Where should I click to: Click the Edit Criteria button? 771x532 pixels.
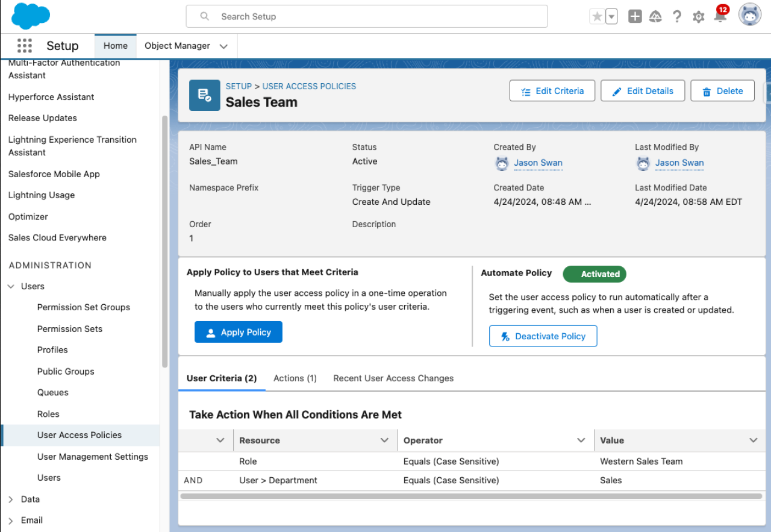coord(552,91)
